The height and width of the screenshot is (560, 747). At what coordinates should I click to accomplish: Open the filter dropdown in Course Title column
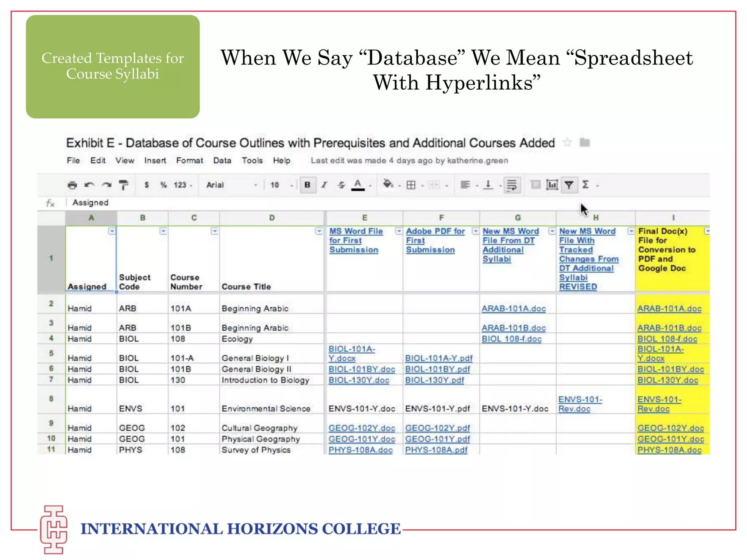pos(319,231)
